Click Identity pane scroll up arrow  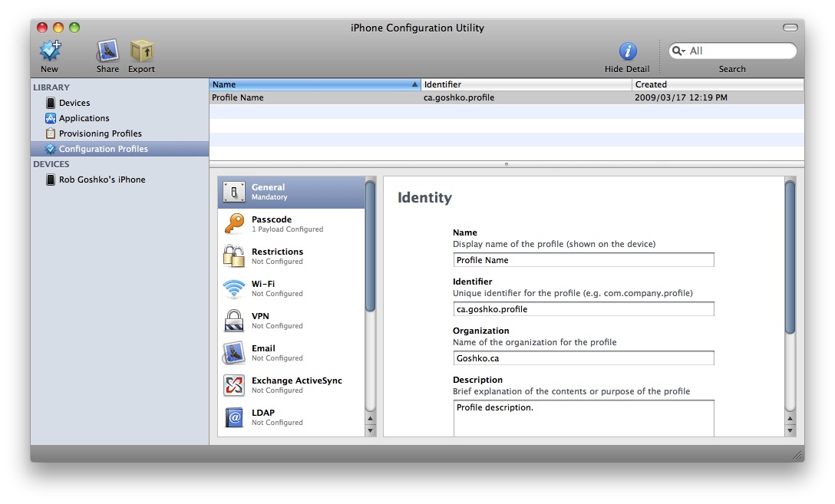point(790,419)
